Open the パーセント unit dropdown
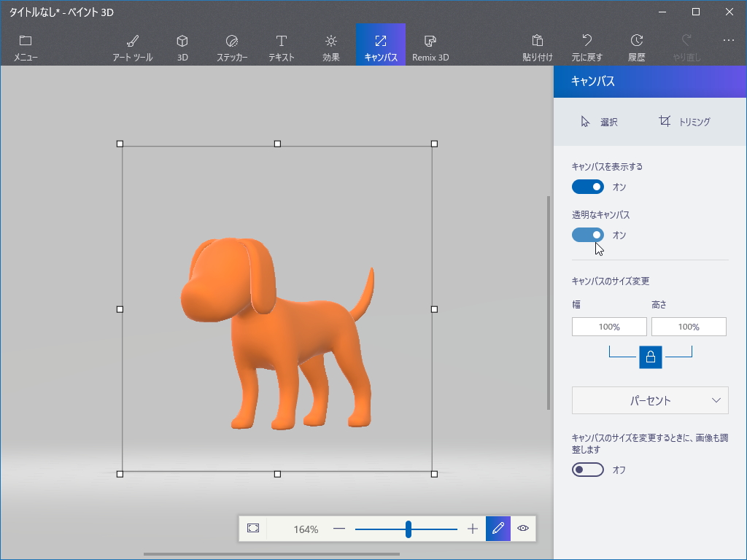Screen dimensions: 747x560 point(649,400)
